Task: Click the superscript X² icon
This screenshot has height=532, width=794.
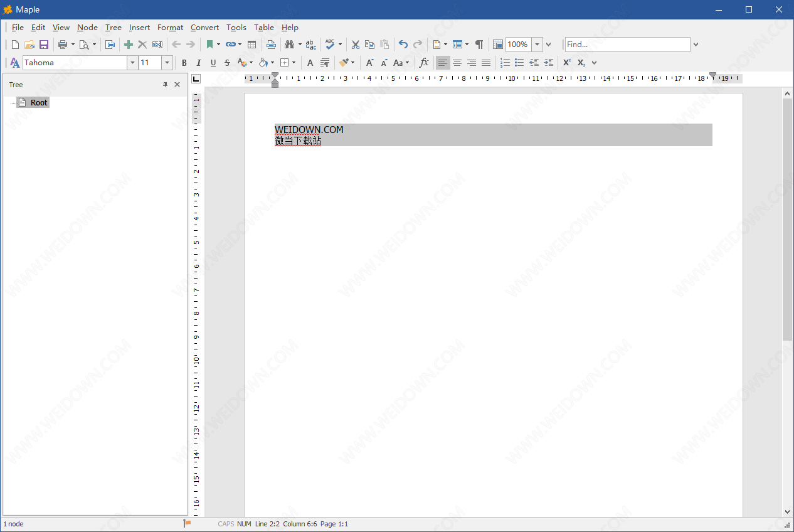Action: [567, 63]
